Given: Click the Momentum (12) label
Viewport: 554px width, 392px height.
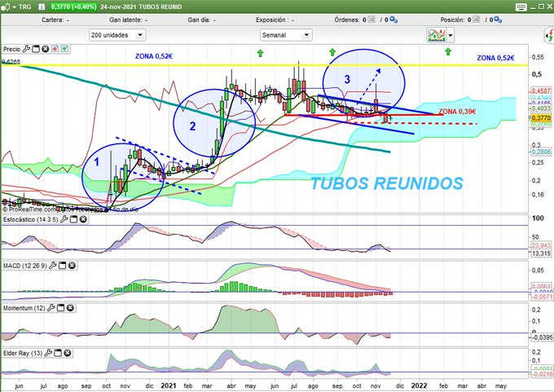Looking at the screenshot, I should [x=24, y=308].
